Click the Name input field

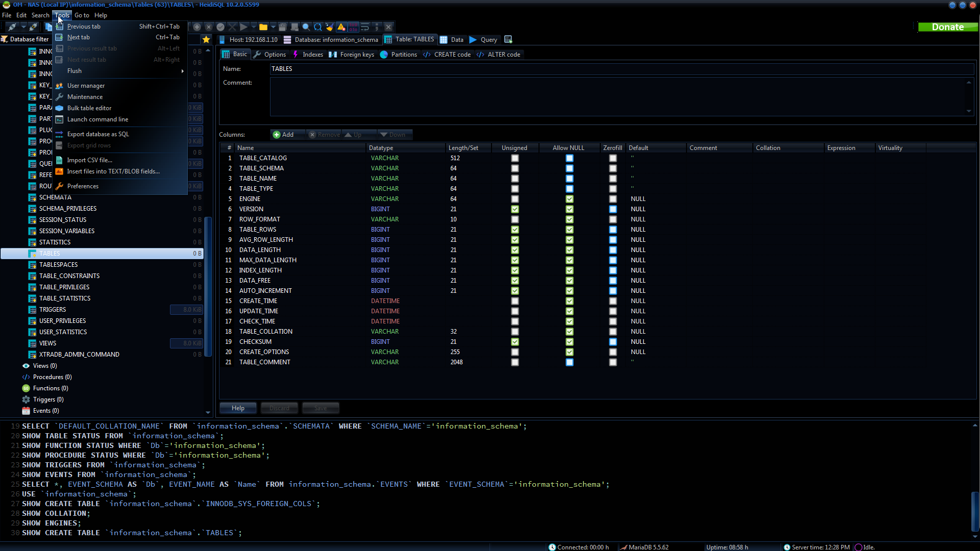621,69
